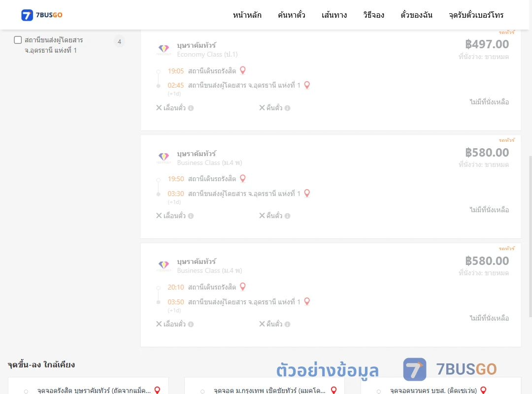Screen dimensions: 532x394
Task: Open map pin for 02:45 arrival station
Action: click(307, 85)
